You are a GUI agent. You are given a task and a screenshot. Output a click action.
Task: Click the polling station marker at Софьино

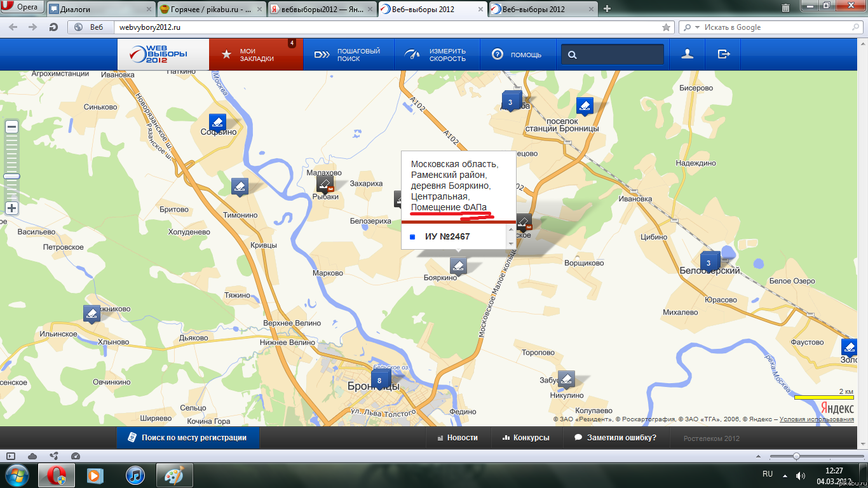[217, 122]
